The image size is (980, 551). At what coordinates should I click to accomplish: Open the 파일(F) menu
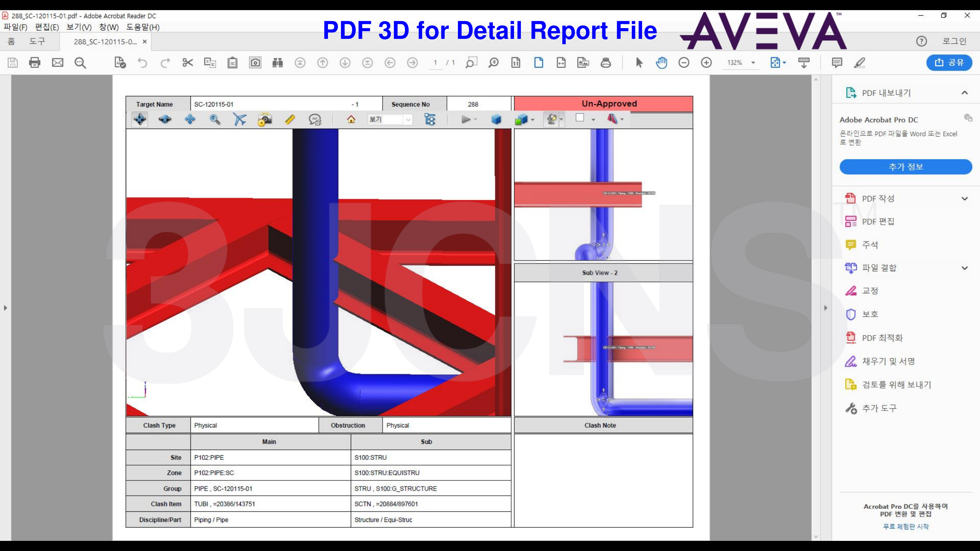click(16, 27)
